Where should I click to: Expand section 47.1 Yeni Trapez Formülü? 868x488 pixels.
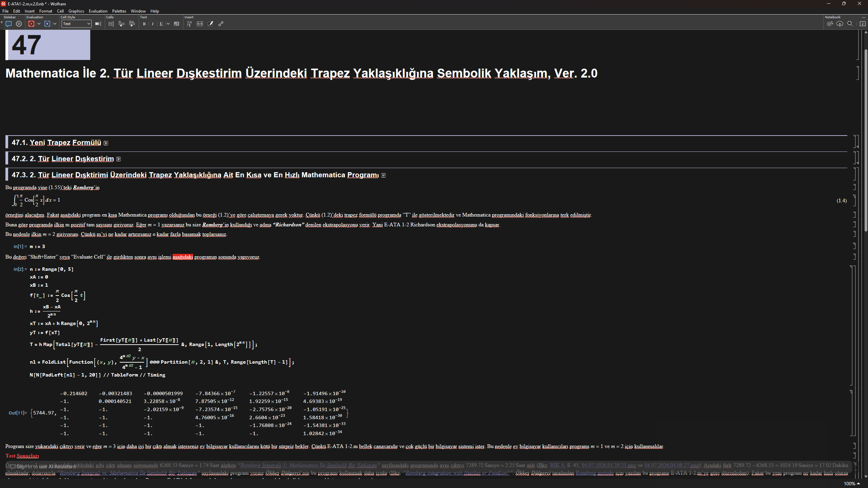106,143
